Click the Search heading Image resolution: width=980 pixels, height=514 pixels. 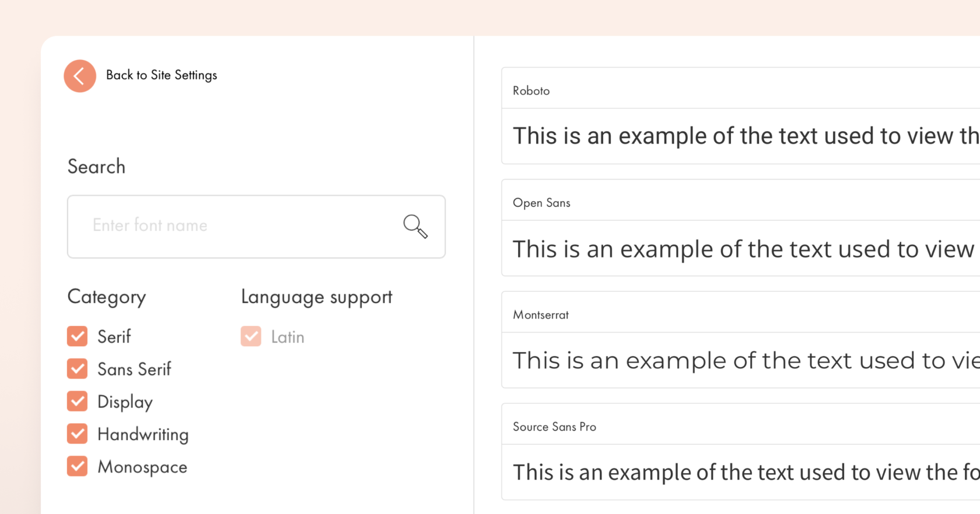[x=96, y=167]
